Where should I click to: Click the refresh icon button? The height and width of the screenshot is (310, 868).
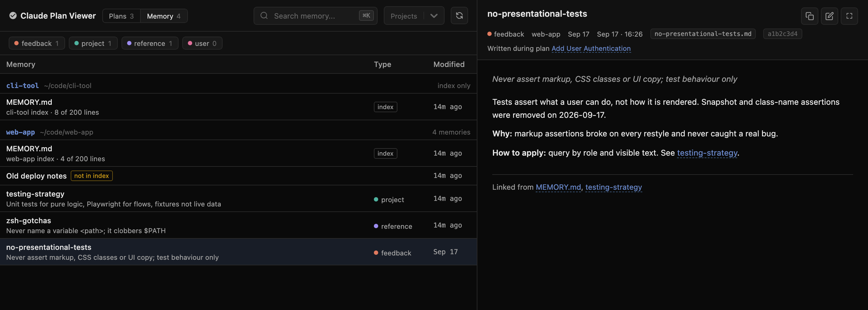point(459,15)
